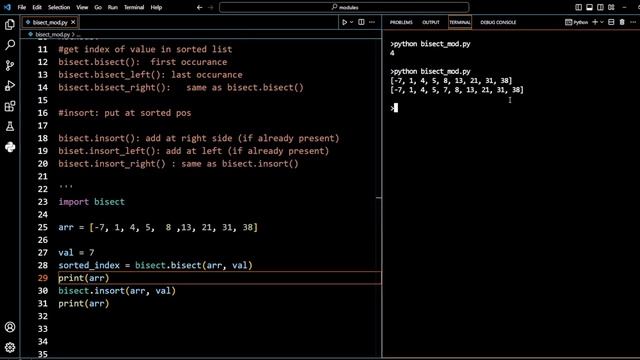Image resolution: width=640 pixels, height=360 pixels.
Task: Open terminal panel More Actions ellipsis
Action: point(633,22)
